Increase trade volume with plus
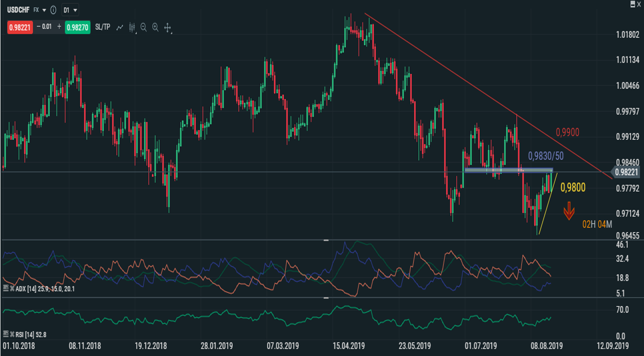 59,27
